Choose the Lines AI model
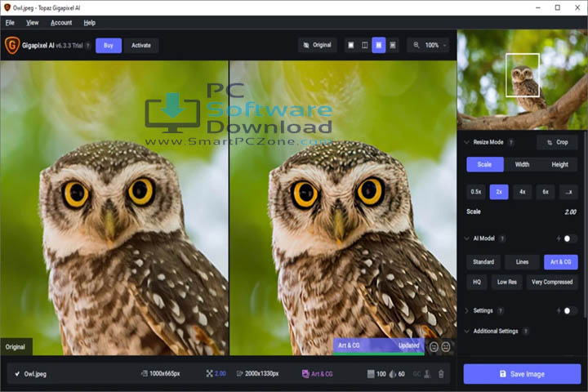Image resolution: width=588 pixels, height=392 pixels. click(x=522, y=262)
